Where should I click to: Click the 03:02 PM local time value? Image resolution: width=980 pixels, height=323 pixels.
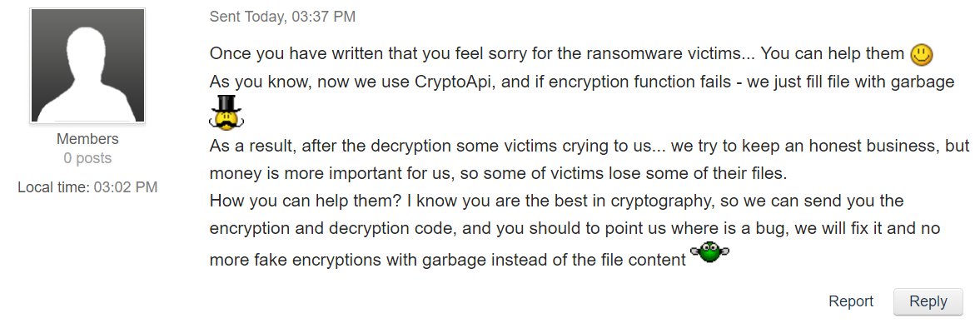pyautogui.click(x=126, y=186)
